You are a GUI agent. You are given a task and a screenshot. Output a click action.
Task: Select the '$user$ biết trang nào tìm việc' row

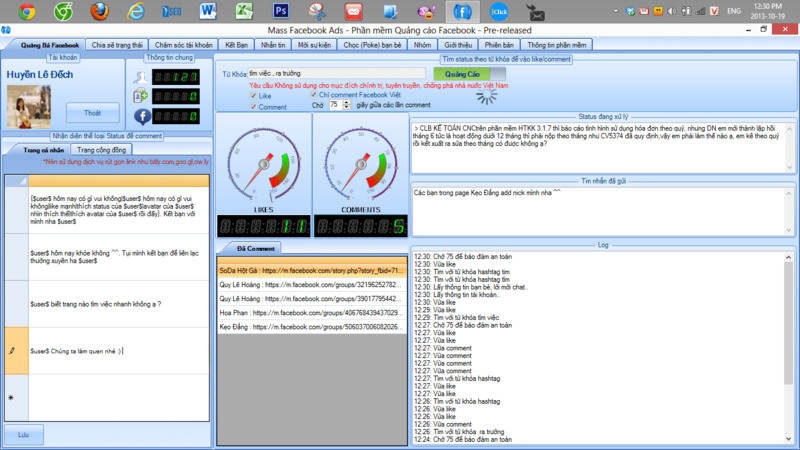(118, 304)
